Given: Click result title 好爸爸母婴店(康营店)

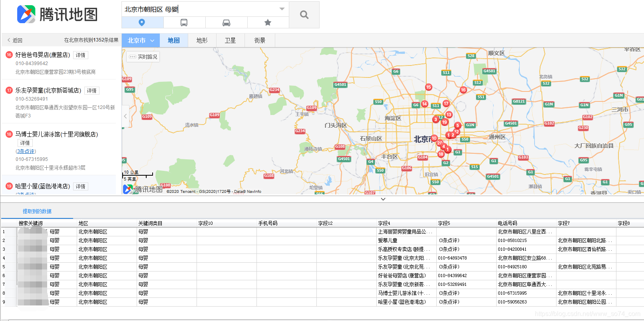Looking at the screenshot, I should [43, 55].
